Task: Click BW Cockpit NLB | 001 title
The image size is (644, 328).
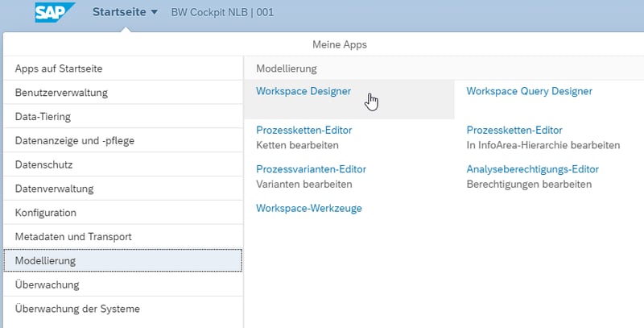Action: pos(222,12)
